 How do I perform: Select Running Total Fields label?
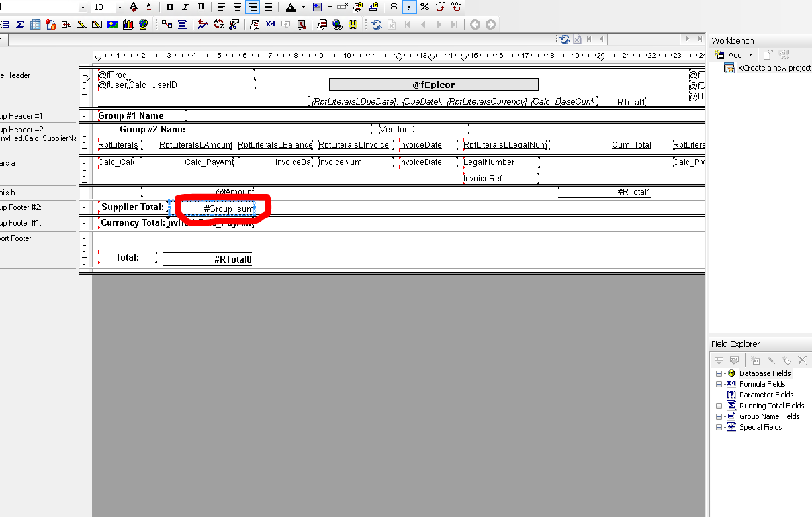pos(772,406)
